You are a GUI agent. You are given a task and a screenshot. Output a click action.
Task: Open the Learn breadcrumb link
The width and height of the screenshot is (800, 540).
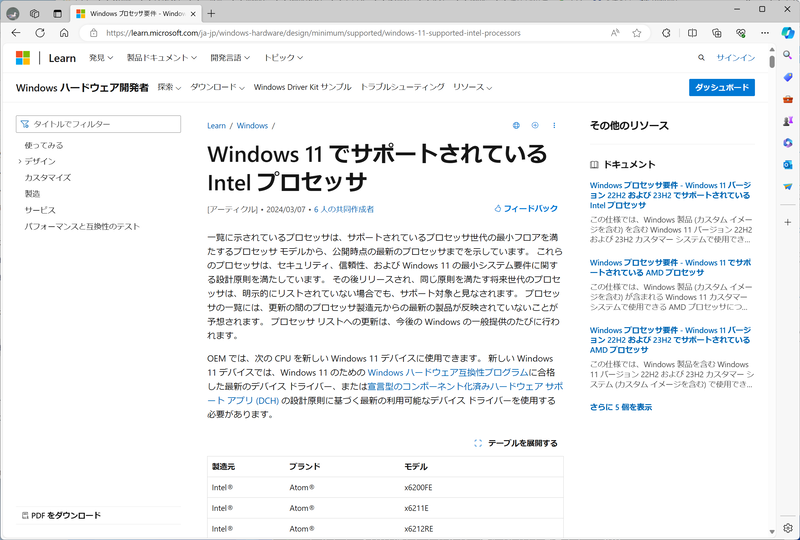point(216,126)
